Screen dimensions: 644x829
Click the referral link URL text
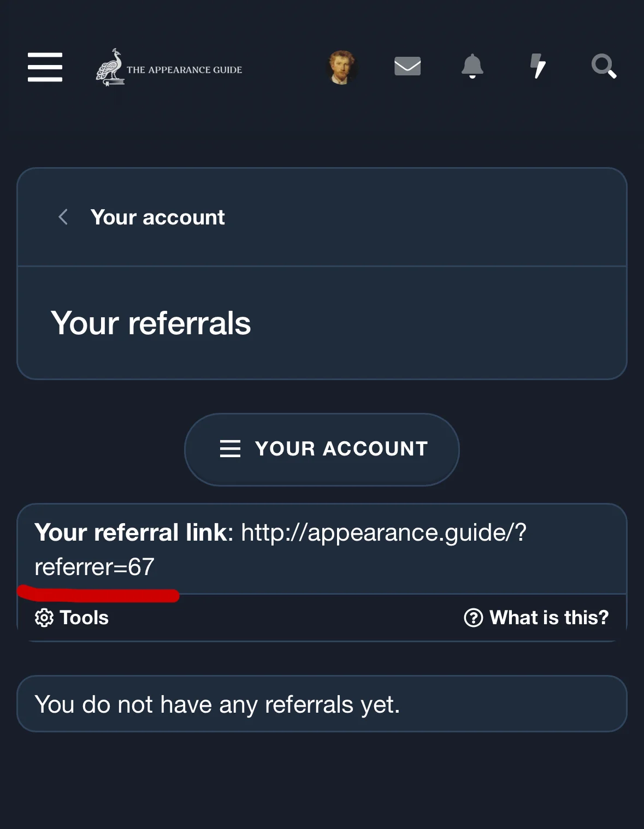(x=383, y=532)
